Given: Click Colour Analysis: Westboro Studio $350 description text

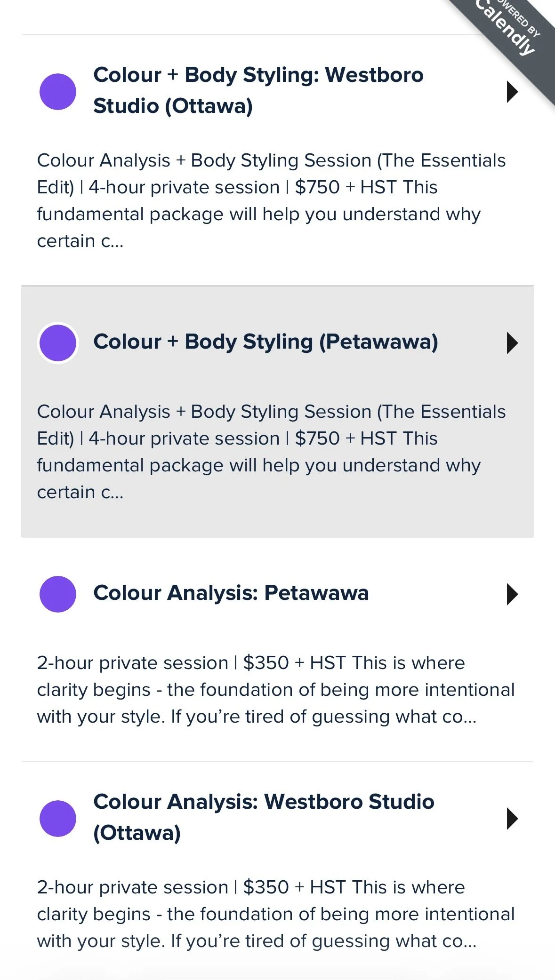Looking at the screenshot, I should pos(275,914).
